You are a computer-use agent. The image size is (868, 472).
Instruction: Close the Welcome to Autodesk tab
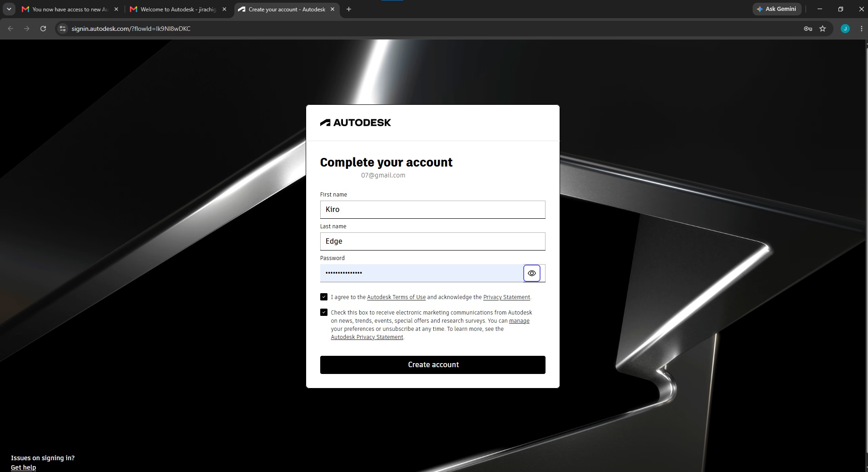pyautogui.click(x=224, y=9)
